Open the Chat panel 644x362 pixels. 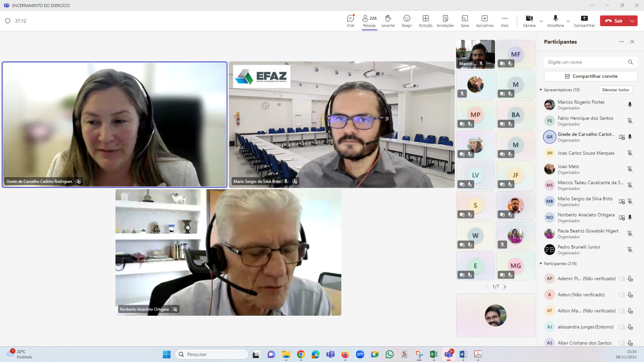[351, 21]
